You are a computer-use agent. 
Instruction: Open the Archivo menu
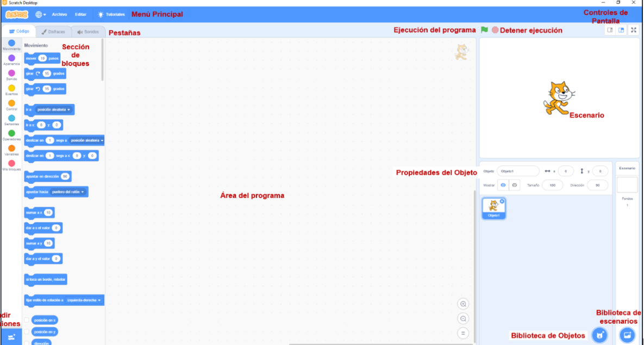coord(59,14)
